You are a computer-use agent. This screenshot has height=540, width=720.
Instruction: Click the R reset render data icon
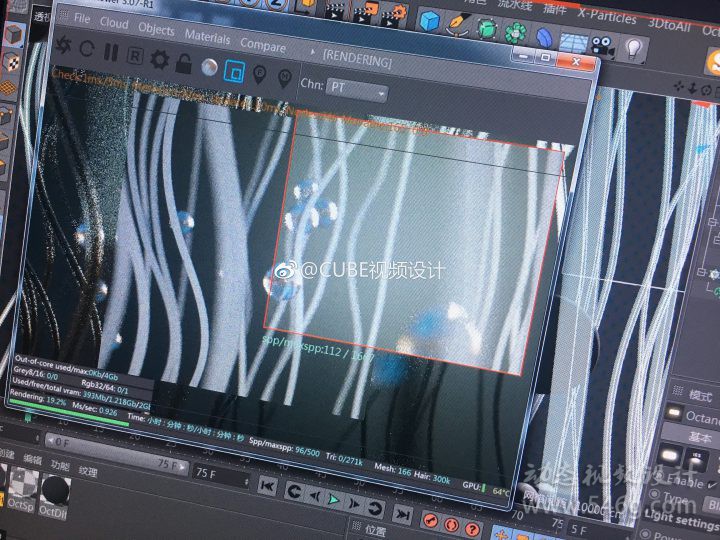(135, 56)
